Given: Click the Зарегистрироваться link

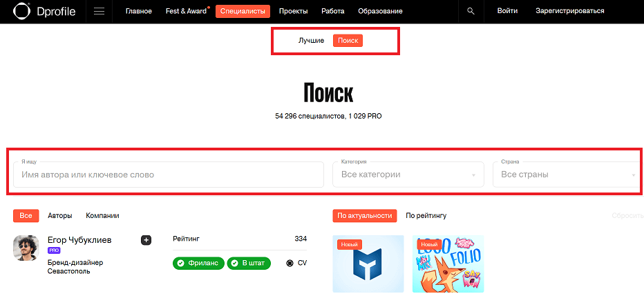Looking at the screenshot, I should (569, 12).
